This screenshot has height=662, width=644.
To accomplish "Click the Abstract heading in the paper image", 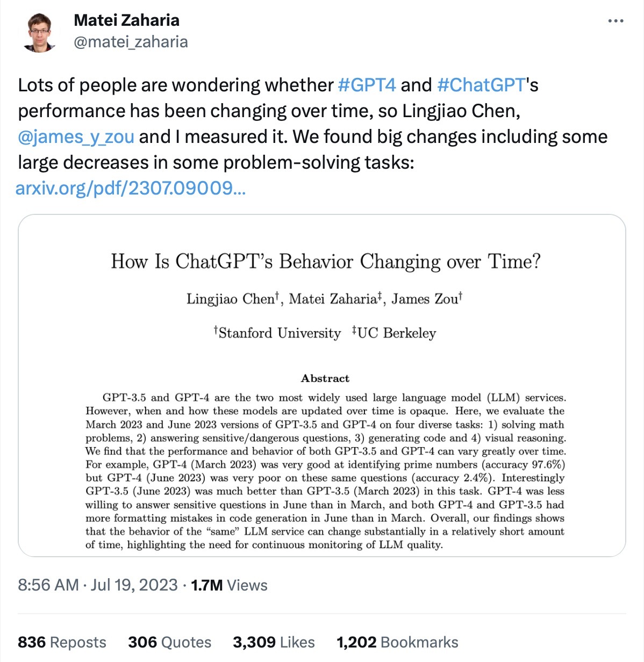I will pyautogui.click(x=325, y=378).
